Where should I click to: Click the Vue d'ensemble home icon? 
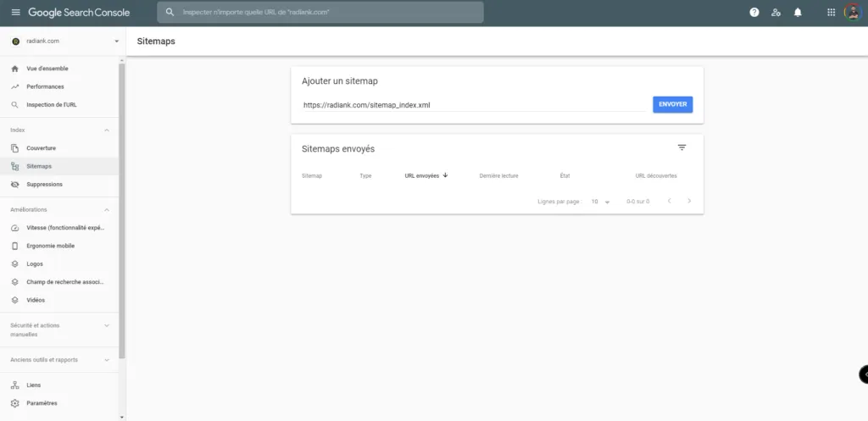(15, 69)
